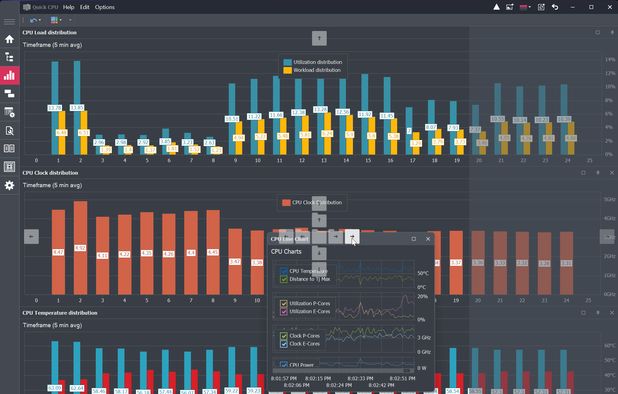This screenshot has width=618, height=394.
Task: Click the grid layout title bar icon
Action: click(x=541, y=7)
